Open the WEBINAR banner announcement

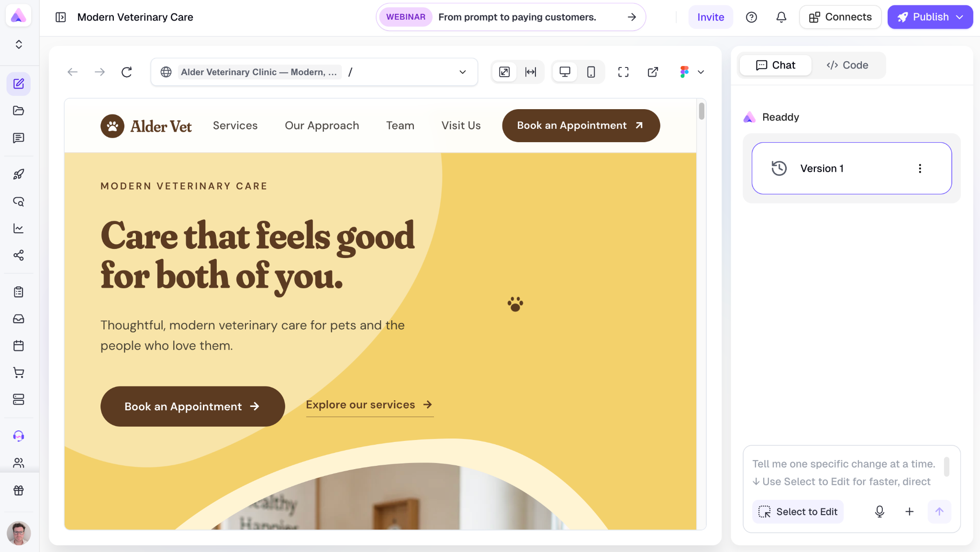coord(511,17)
